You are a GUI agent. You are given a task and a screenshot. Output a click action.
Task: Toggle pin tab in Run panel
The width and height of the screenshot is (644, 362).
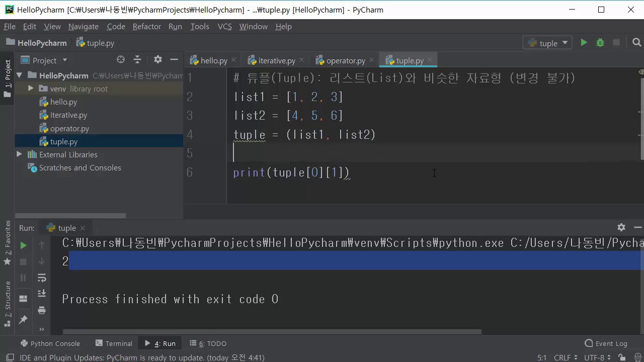tap(23, 319)
